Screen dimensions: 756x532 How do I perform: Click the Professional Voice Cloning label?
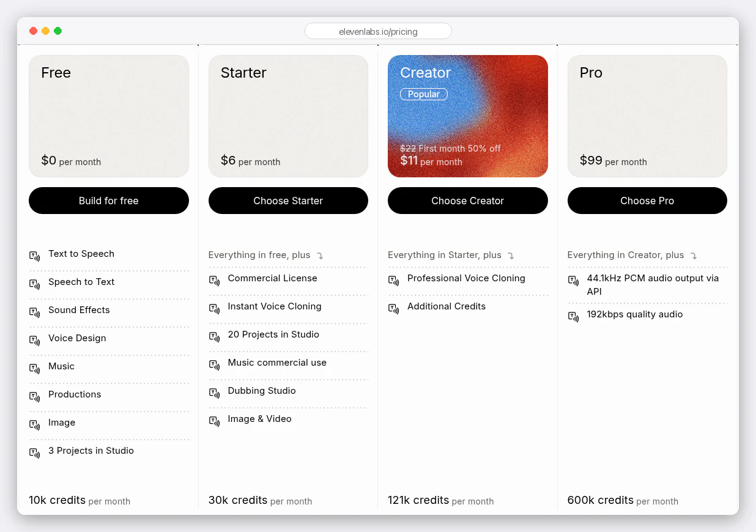point(466,278)
